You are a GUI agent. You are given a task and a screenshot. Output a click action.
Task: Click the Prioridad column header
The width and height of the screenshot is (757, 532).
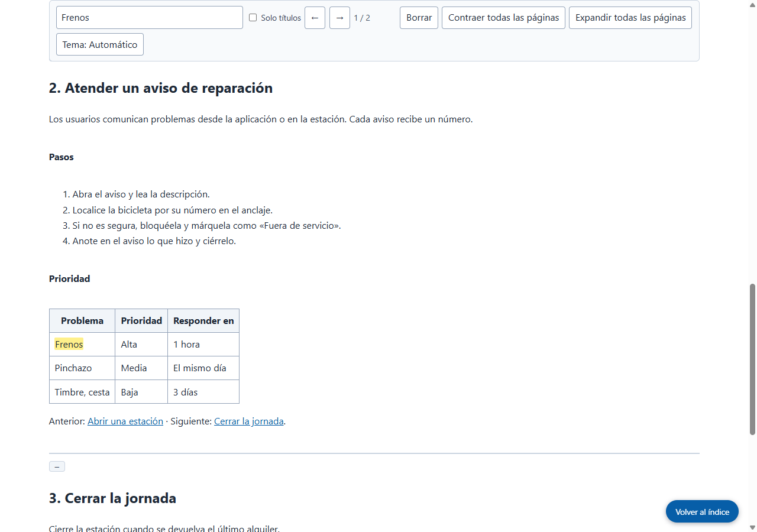(x=141, y=320)
